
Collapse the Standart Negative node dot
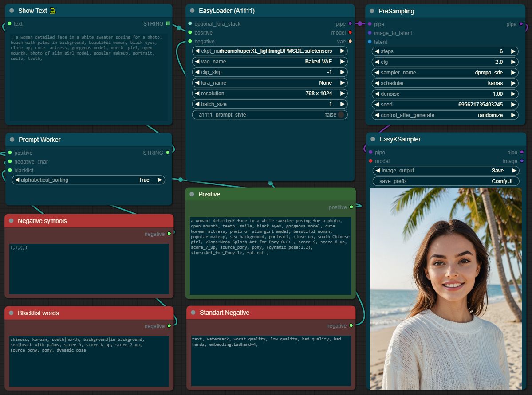pyautogui.click(x=193, y=312)
